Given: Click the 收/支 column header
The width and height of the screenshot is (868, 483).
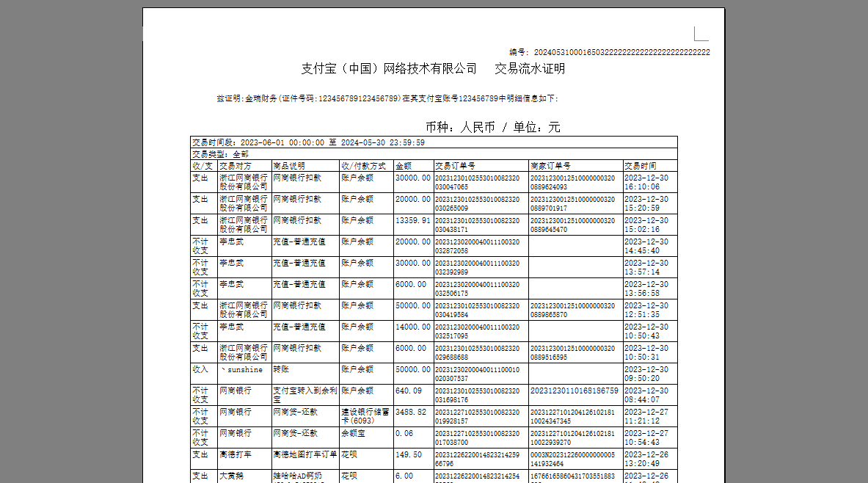Looking at the screenshot, I should (203, 166).
